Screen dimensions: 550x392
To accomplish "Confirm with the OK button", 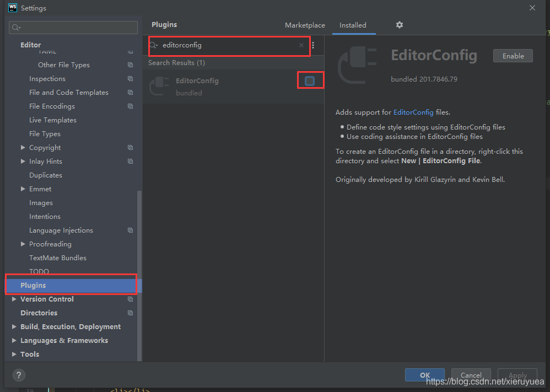I will [x=425, y=375].
